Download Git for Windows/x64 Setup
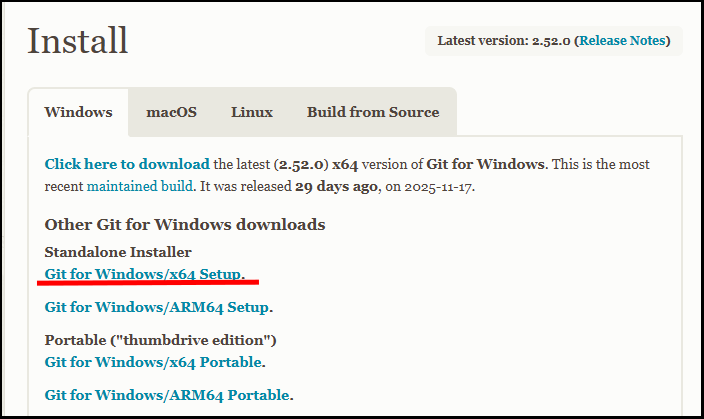The image size is (704, 419). [x=143, y=273]
